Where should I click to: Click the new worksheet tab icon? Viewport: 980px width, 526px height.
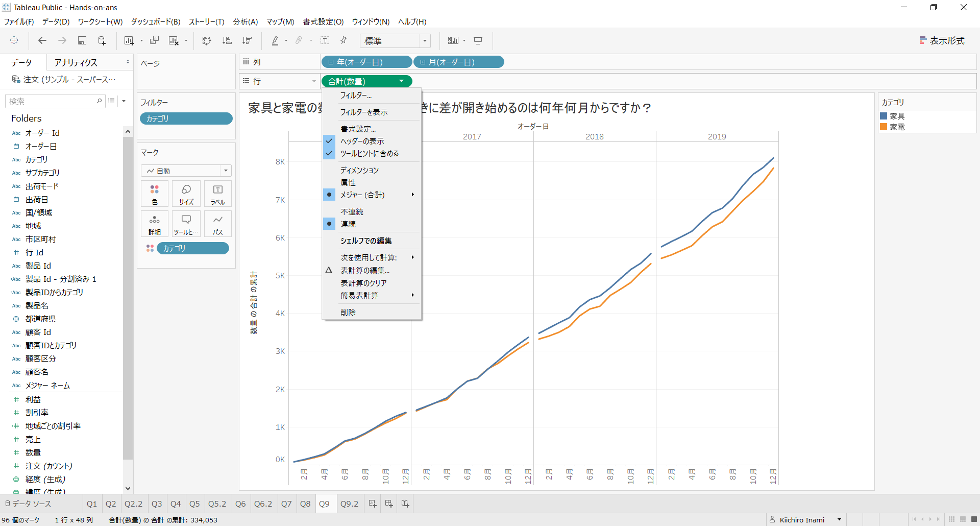point(373,504)
